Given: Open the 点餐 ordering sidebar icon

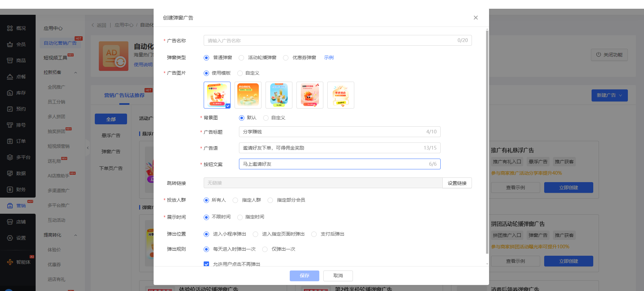Looking at the screenshot, I should click(x=10, y=77).
